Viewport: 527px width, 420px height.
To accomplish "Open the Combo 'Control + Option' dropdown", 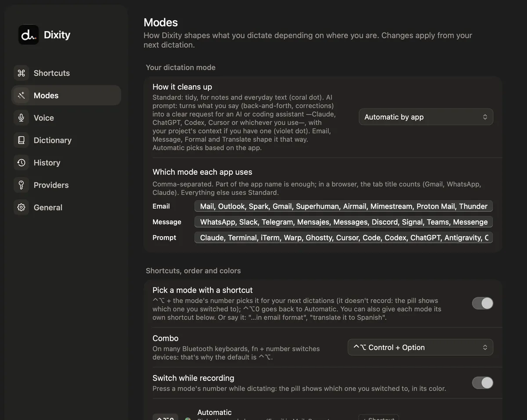I will (420, 347).
